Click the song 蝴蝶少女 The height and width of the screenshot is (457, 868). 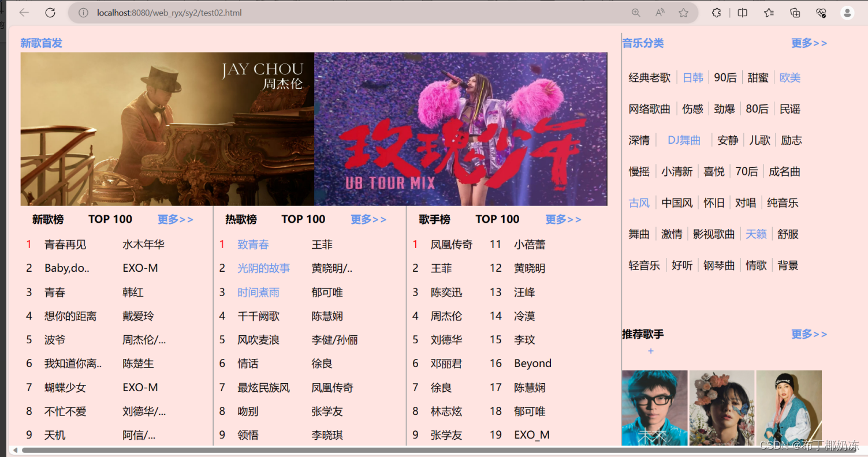(x=65, y=388)
